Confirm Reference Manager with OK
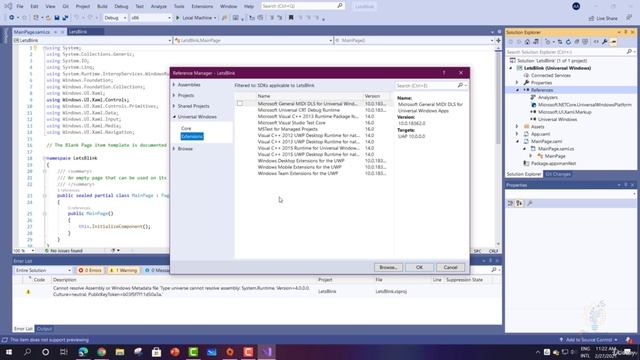Screen dimensions: 640x360 click(x=419, y=267)
